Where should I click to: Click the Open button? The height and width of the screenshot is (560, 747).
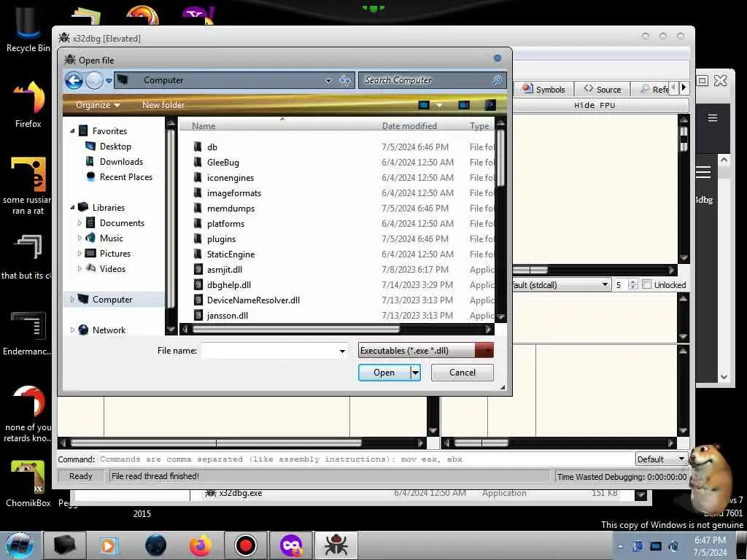[x=384, y=373]
